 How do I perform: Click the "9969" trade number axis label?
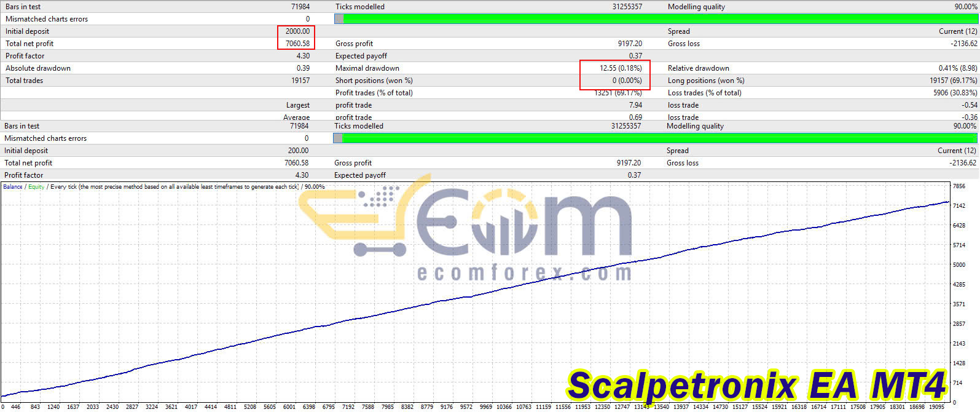[486, 407]
